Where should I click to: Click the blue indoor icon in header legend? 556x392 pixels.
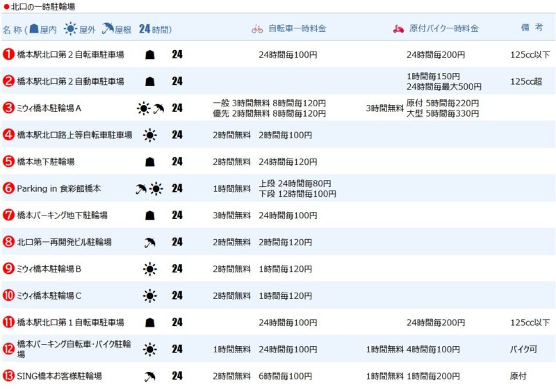click(x=33, y=28)
